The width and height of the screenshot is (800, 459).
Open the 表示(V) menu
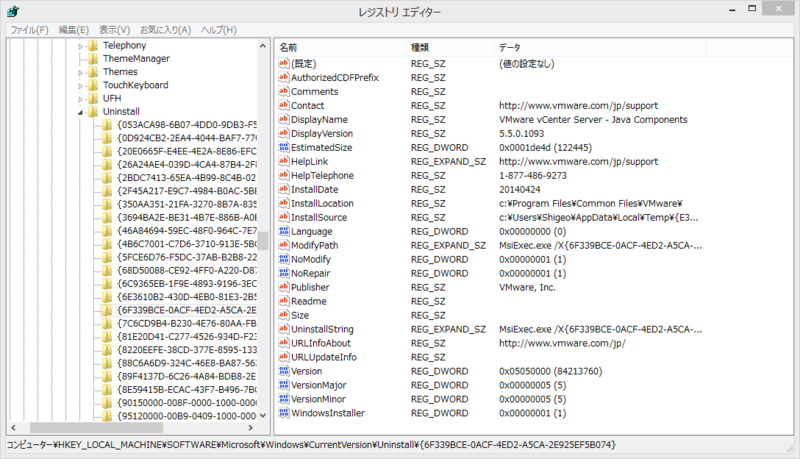pos(114,30)
